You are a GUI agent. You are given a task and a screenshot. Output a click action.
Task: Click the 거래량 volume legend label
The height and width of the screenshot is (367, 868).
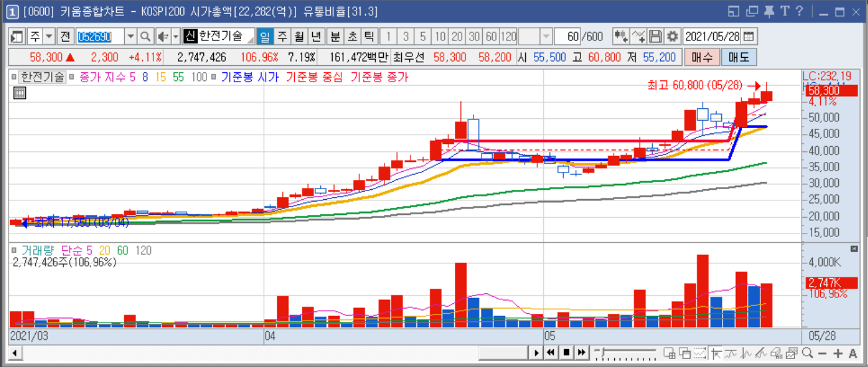pyautogui.click(x=38, y=250)
